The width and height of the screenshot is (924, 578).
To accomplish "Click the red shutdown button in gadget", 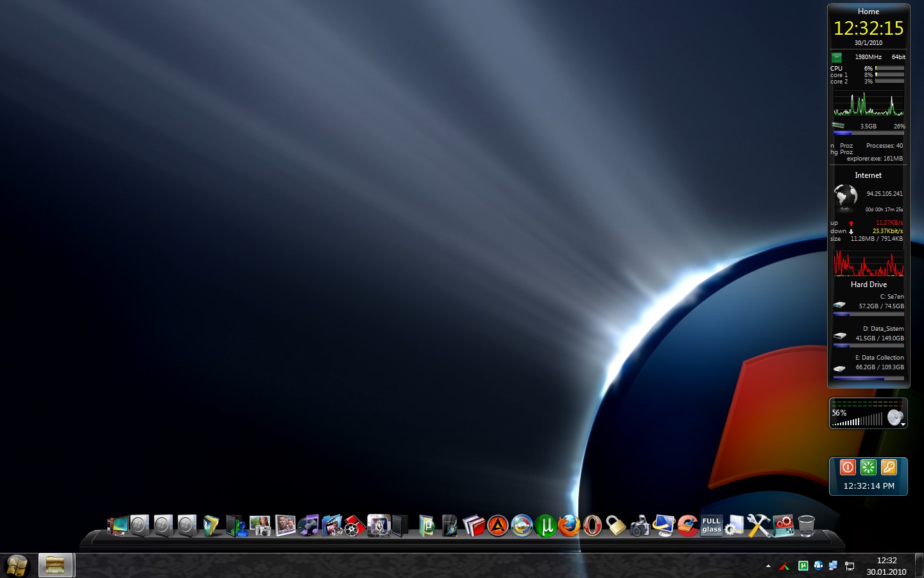I will pos(848,468).
